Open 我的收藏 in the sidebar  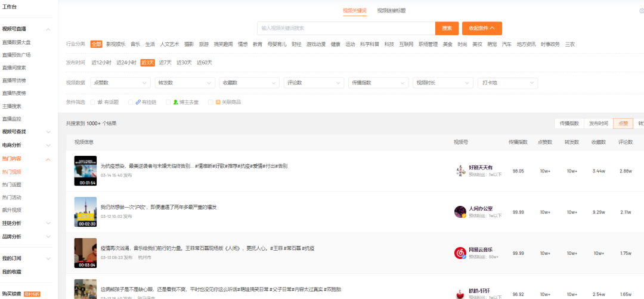tap(11, 272)
